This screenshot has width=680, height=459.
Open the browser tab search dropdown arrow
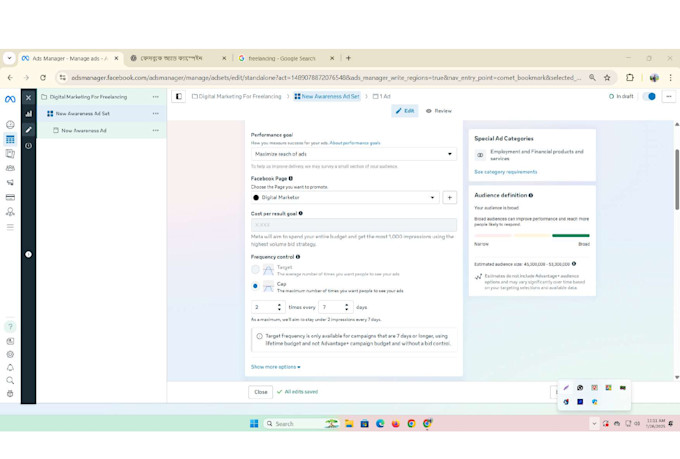[x=9, y=58]
